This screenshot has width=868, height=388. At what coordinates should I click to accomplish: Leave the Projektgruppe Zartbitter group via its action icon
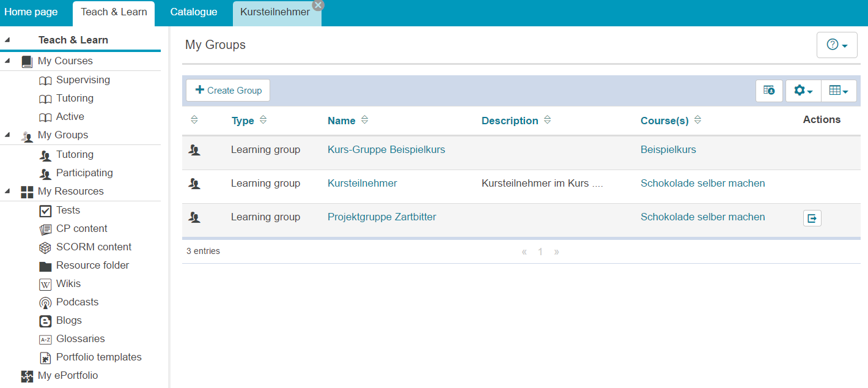[x=812, y=217]
